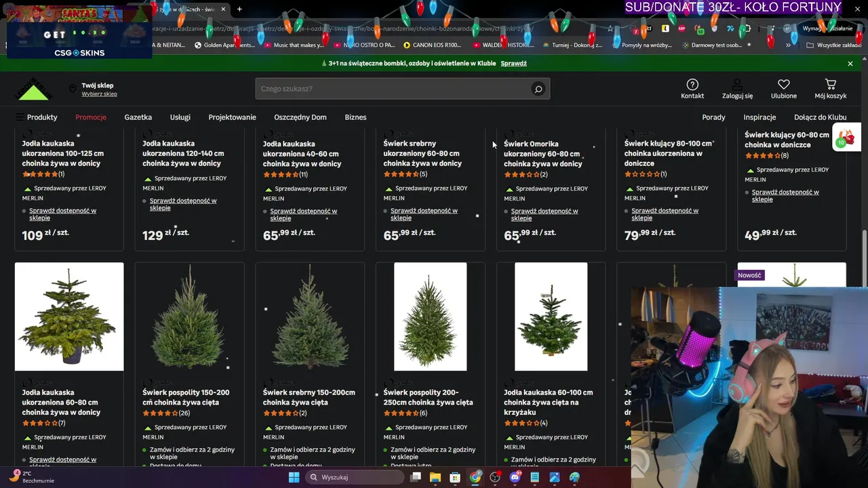
Task: Check store availability for 109 zł tree
Action: click(62, 214)
